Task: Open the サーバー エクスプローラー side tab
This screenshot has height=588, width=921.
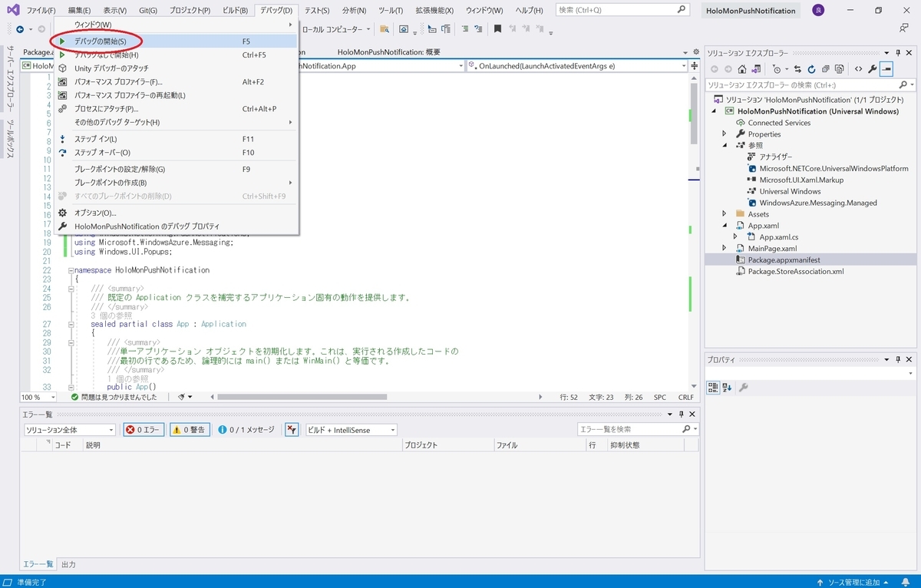Action: click(11, 80)
